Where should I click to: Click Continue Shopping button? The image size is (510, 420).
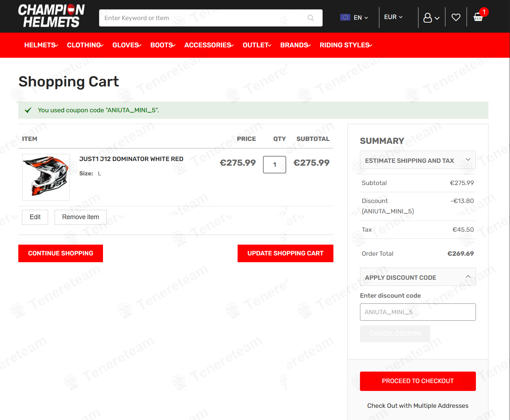(61, 254)
